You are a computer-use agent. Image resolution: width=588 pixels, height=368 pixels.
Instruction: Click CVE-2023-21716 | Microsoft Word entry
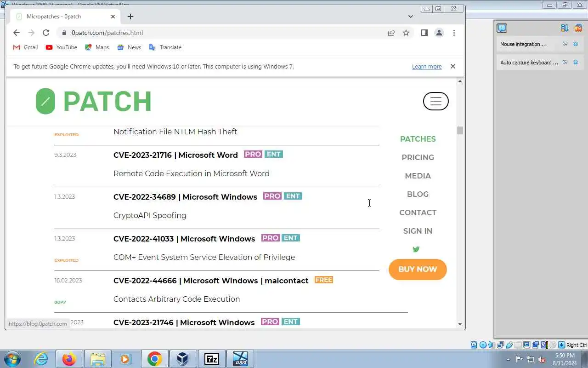(175, 155)
